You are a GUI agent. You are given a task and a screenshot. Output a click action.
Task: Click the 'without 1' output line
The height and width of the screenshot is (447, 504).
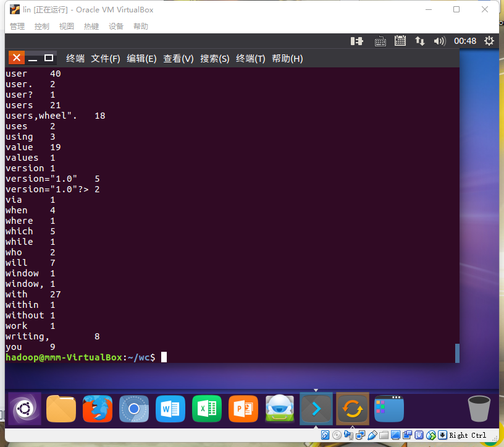(30, 315)
